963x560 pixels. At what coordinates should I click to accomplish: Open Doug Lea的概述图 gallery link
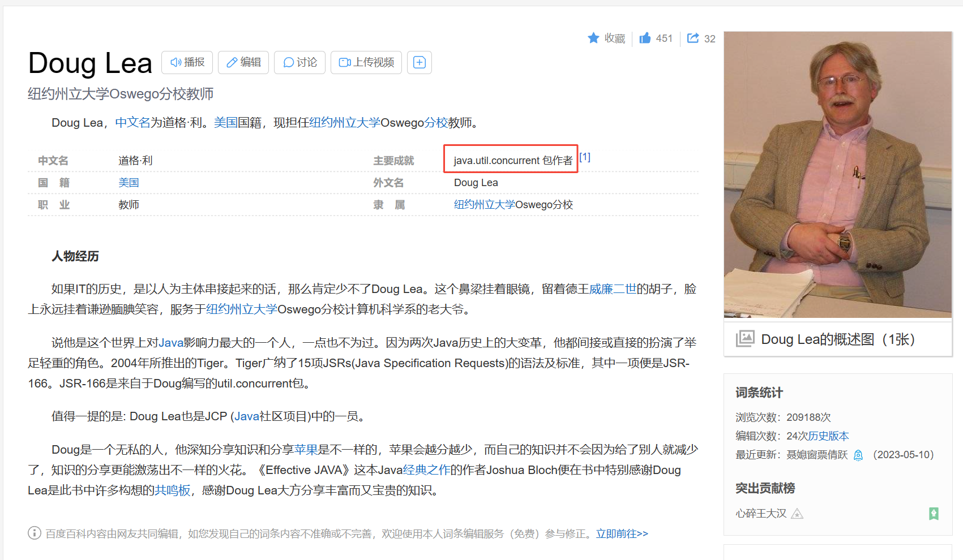tap(838, 339)
